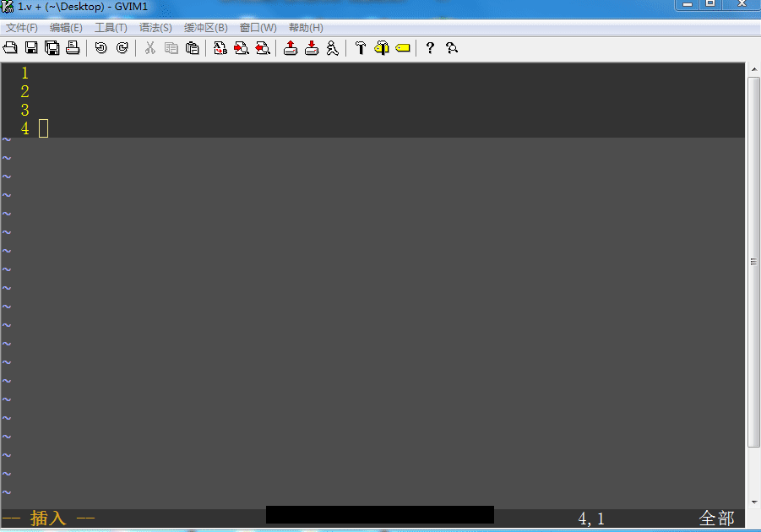The image size is (761, 532).
Task: Undo the last change via toolbar
Action: 101,47
